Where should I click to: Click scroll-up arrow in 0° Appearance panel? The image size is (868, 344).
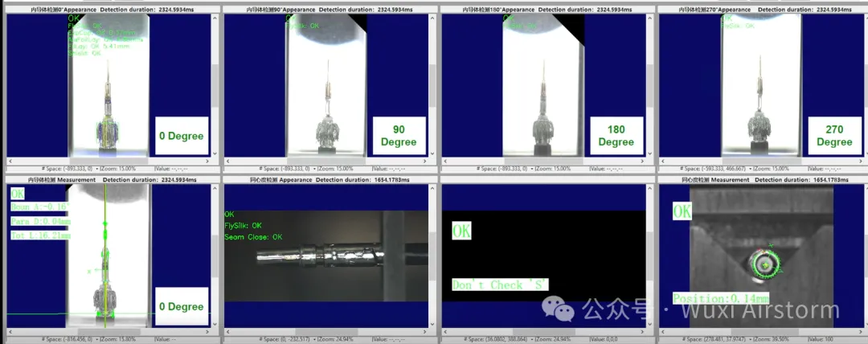(x=215, y=17)
